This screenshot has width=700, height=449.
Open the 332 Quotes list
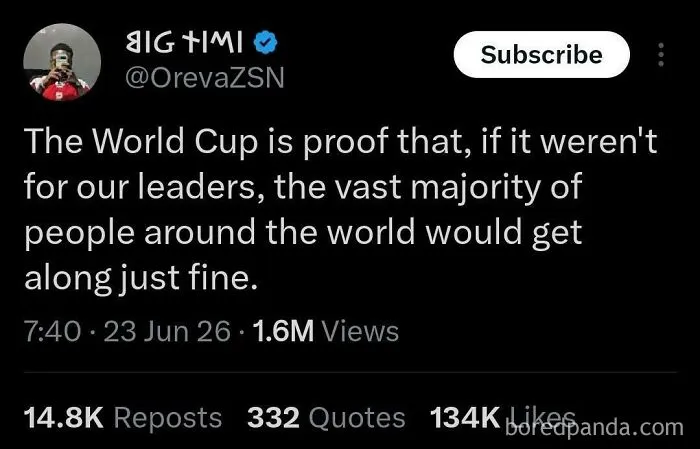[326, 418]
